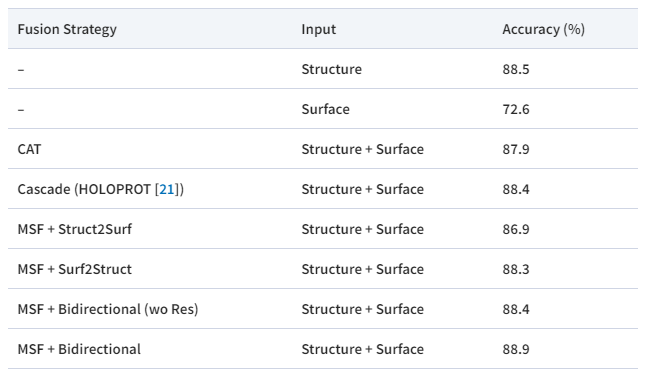Click the MSF + Bidirectional (wo Res) cell

108,309
